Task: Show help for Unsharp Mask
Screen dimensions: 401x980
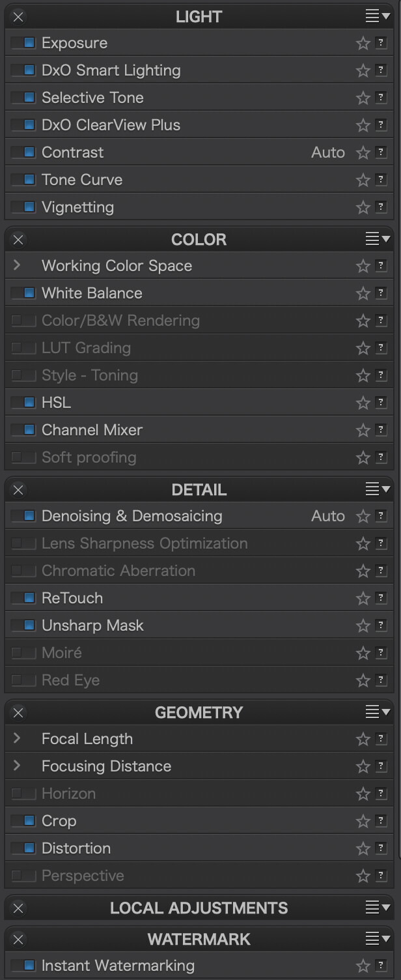Action: click(381, 626)
